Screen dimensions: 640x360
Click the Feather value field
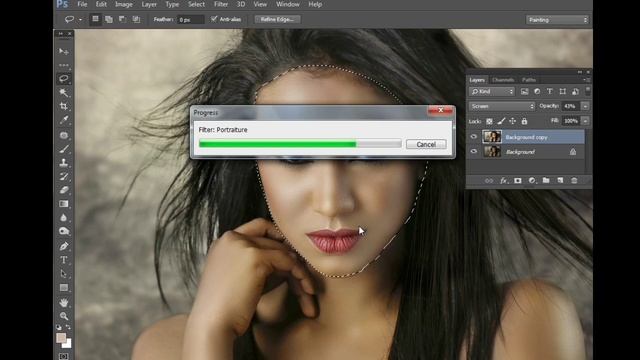tap(191, 20)
